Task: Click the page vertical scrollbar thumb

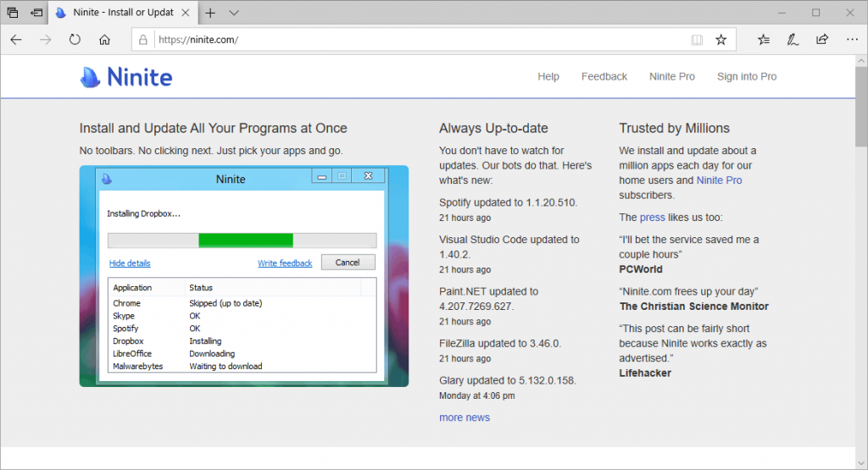Action: tap(861, 106)
